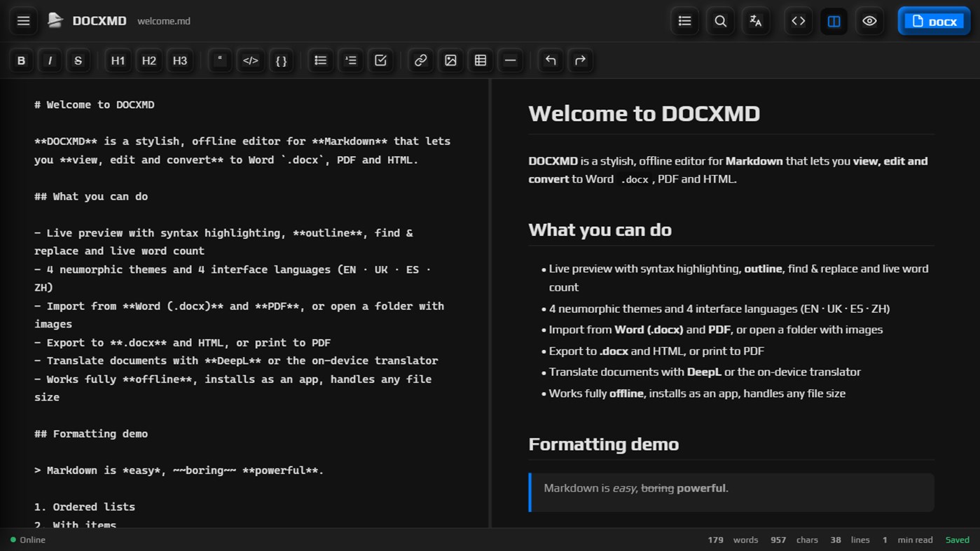Click the 179 words counter

point(733,540)
